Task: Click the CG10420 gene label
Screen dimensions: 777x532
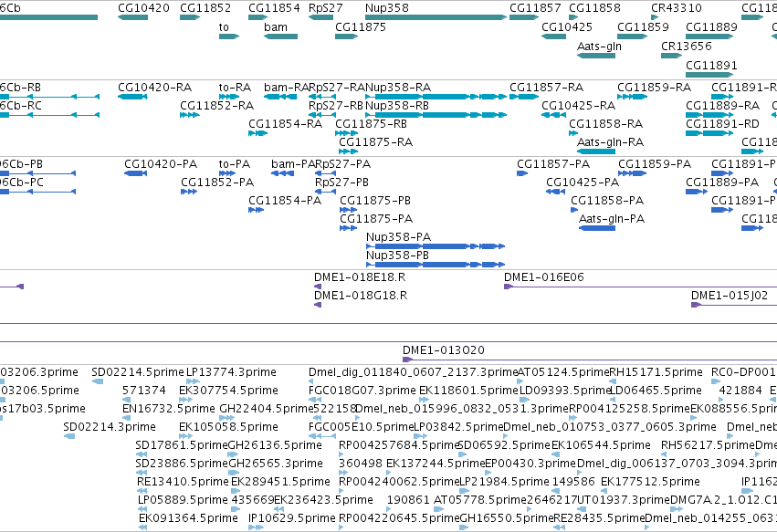Action: point(143,8)
